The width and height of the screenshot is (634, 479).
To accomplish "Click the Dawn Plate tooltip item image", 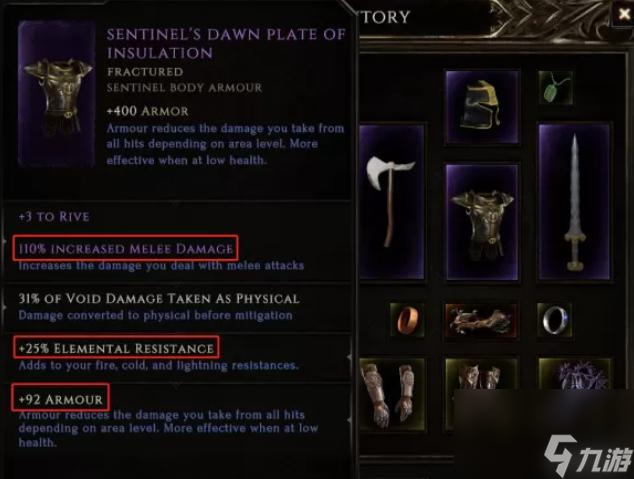I will click(57, 94).
